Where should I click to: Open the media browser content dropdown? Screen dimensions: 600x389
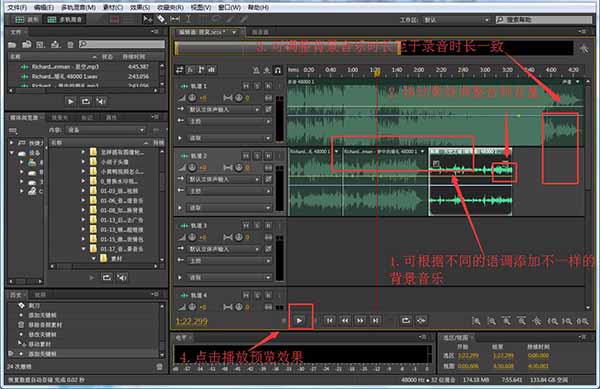pyautogui.click(x=106, y=130)
